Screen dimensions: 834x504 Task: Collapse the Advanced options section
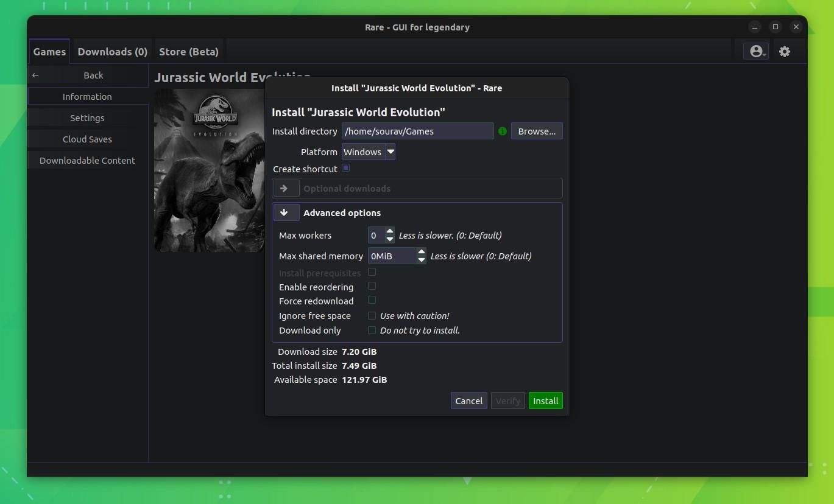[x=286, y=212]
